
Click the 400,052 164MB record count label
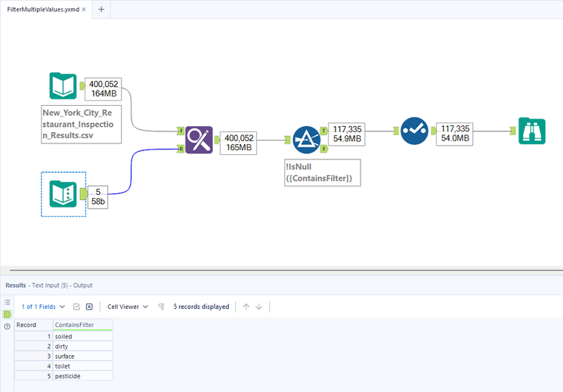tap(104, 88)
